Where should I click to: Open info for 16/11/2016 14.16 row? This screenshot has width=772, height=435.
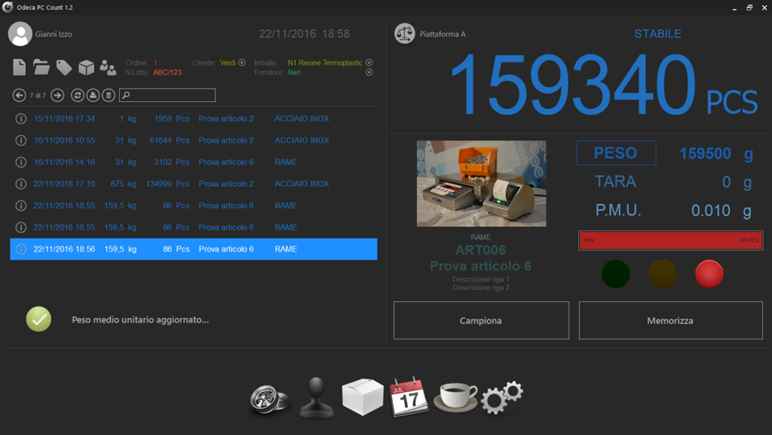21,162
